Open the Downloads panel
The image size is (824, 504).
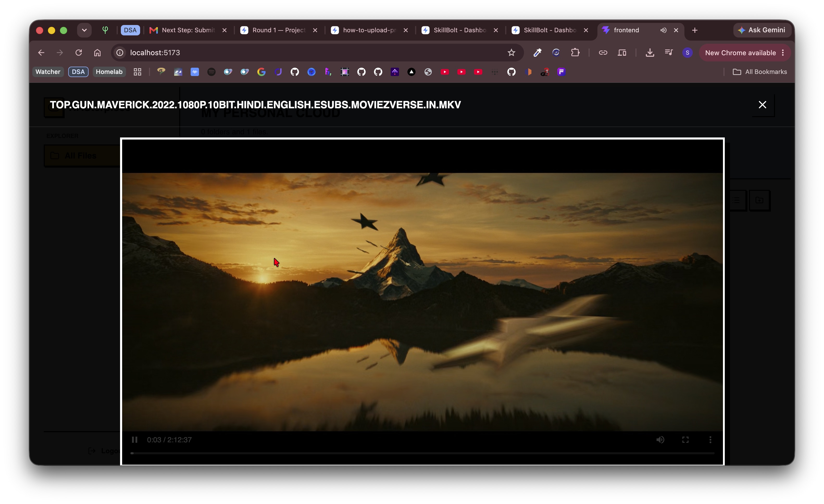tap(650, 53)
